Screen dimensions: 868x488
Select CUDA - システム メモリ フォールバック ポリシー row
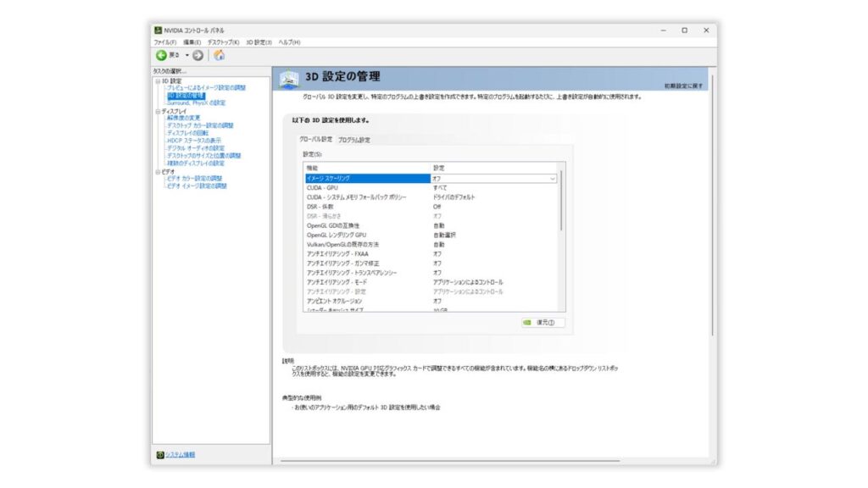431,197
